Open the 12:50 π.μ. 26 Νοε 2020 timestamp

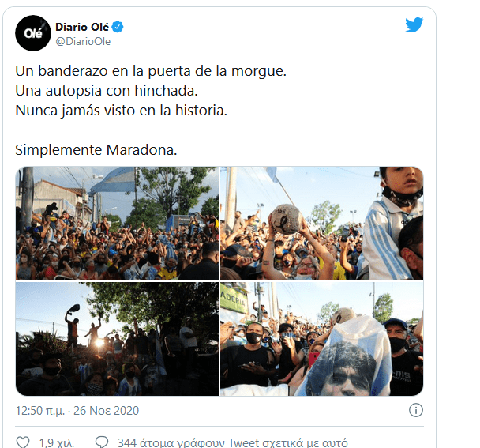coord(77,411)
